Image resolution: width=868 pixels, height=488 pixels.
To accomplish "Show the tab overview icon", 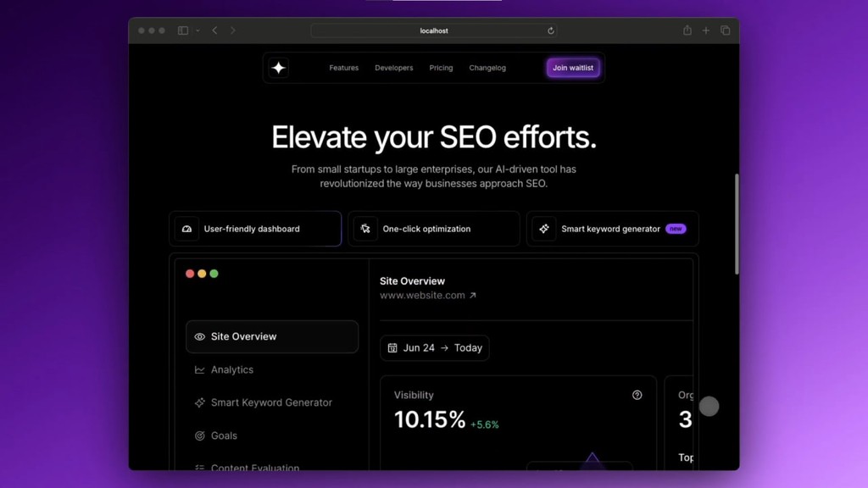I will pos(726,30).
